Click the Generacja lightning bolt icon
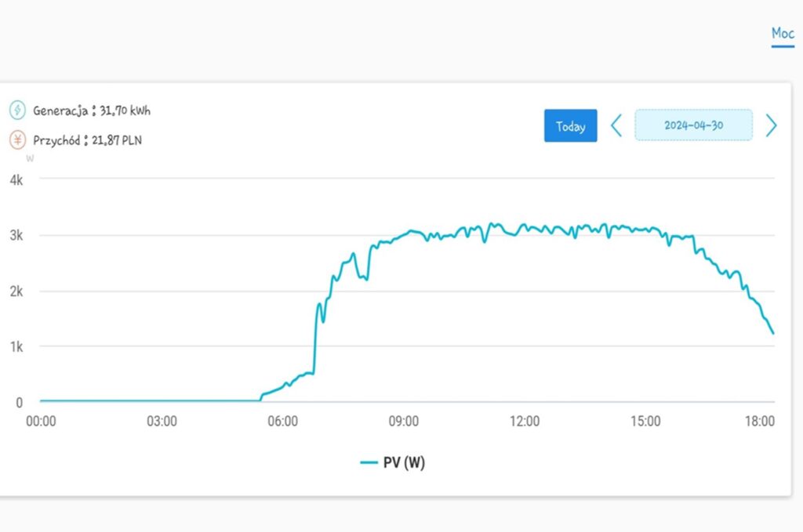This screenshot has height=532, width=803. (x=17, y=110)
